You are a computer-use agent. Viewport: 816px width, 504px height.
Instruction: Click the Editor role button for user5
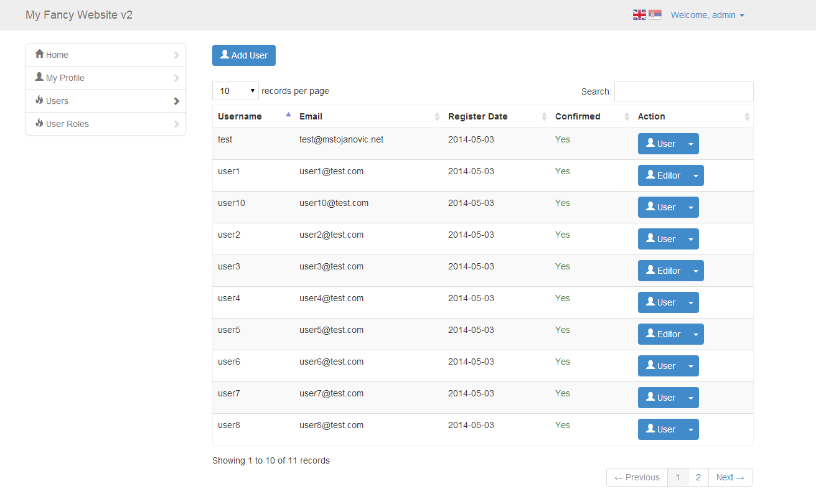click(x=662, y=334)
